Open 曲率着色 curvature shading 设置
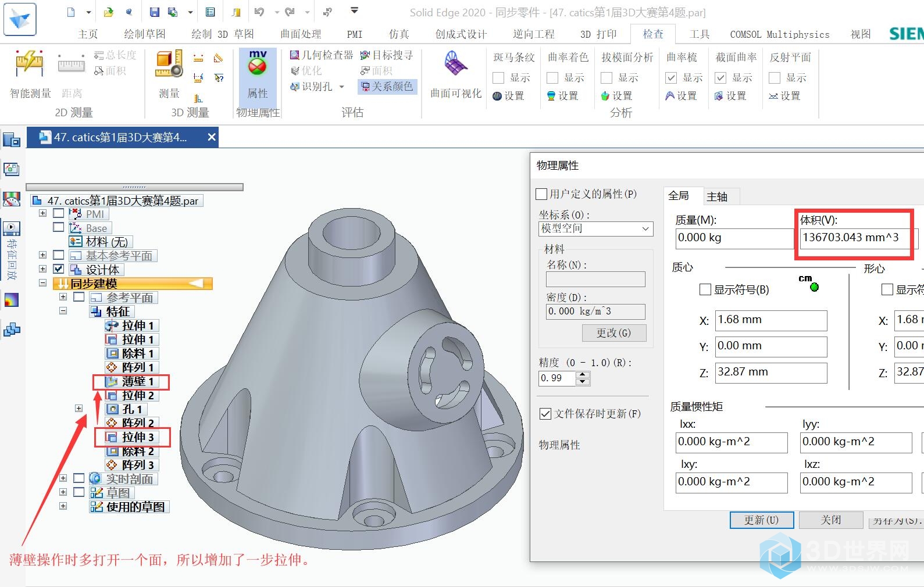The image size is (924, 587). click(562, 96)
